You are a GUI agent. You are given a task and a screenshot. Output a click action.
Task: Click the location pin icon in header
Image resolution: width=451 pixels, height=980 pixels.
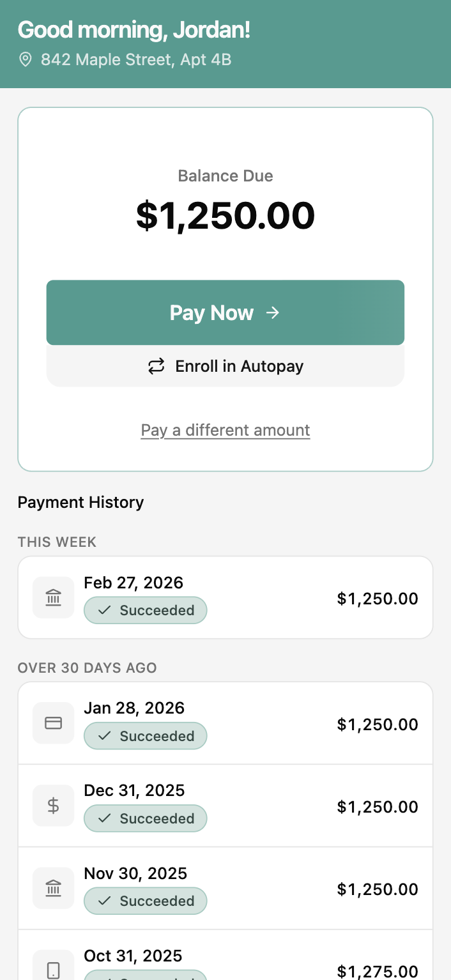(26, 60)
